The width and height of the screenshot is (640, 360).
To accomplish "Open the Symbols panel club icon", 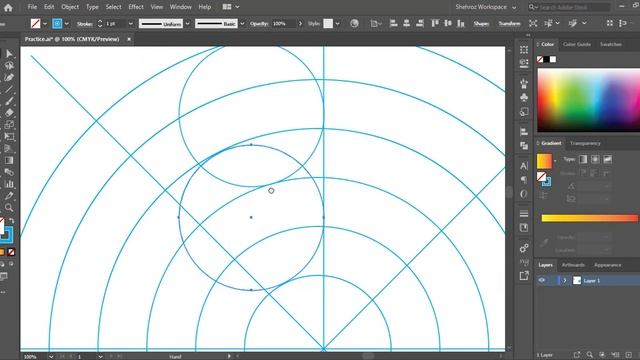I will [524, 98].
